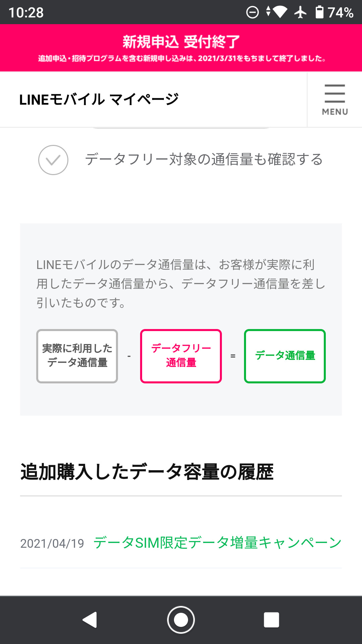The image size is (362, 644).
Task: Tap the battery indicator icon
Action: [x=319, y=12]
